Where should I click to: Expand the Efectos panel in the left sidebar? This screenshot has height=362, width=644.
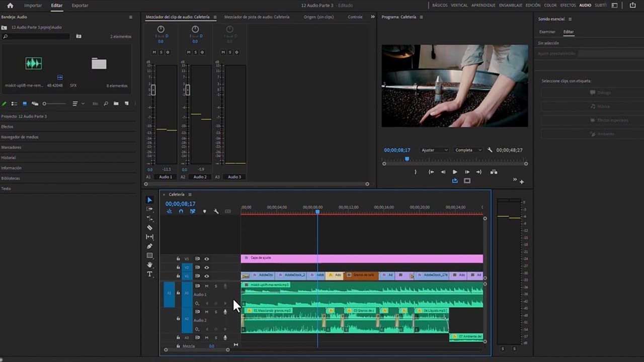(x=7, y=127)
